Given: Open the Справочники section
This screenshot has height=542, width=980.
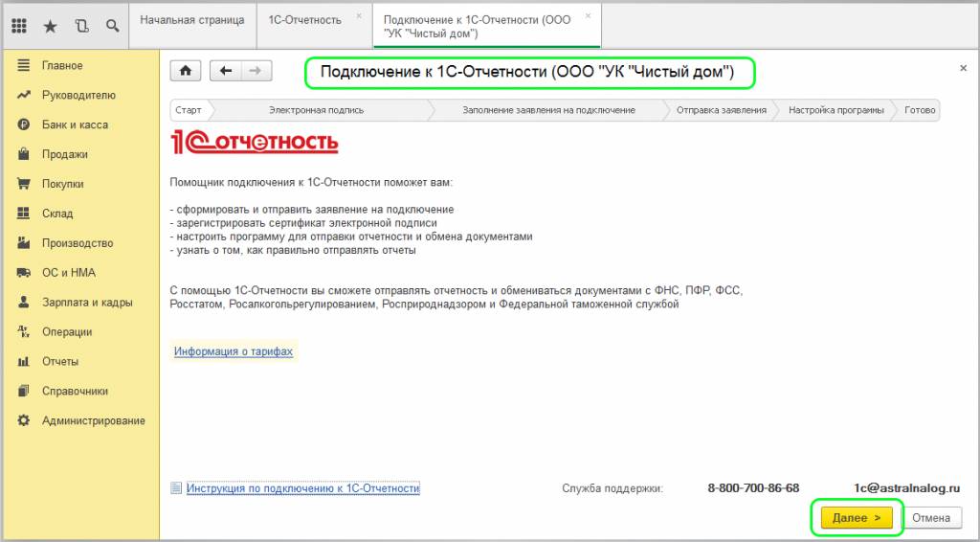Looking at the screenshot, I should pos(75,391).
